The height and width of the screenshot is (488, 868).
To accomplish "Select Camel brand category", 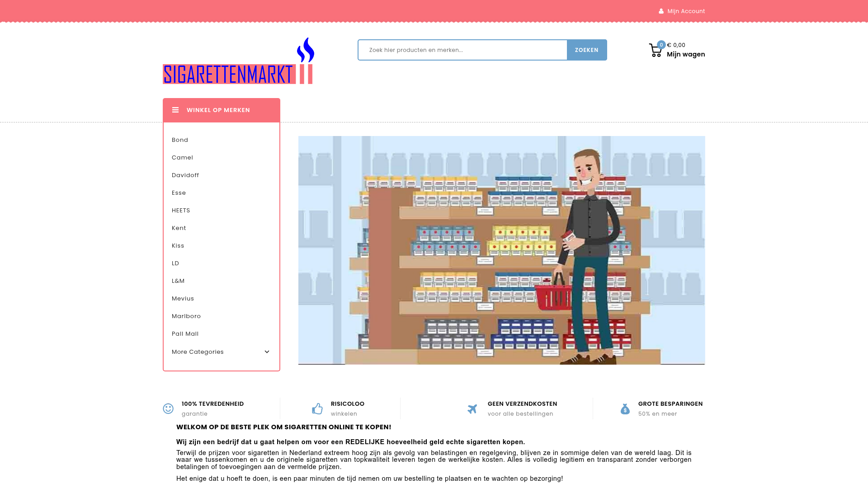I will pos(182,158).
